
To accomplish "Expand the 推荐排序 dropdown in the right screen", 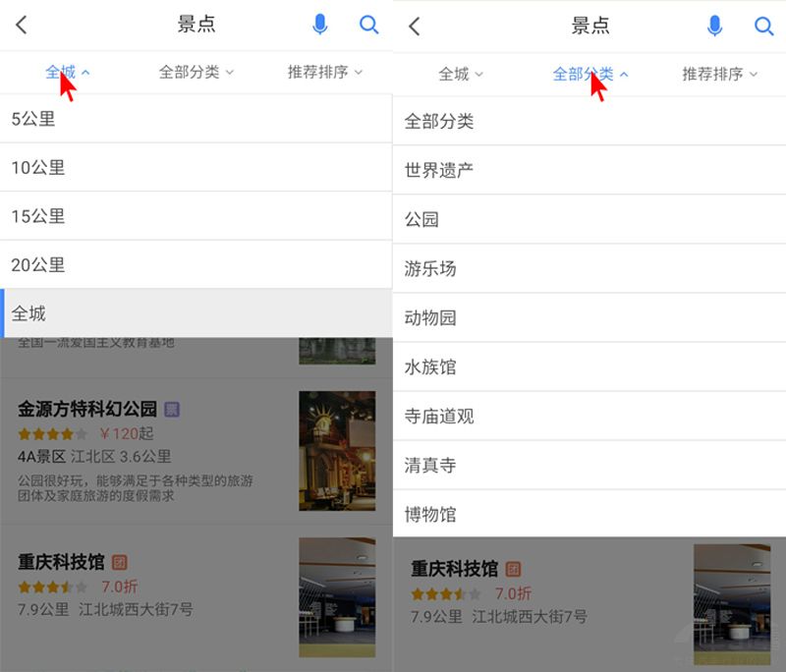I will pos(720,74).
